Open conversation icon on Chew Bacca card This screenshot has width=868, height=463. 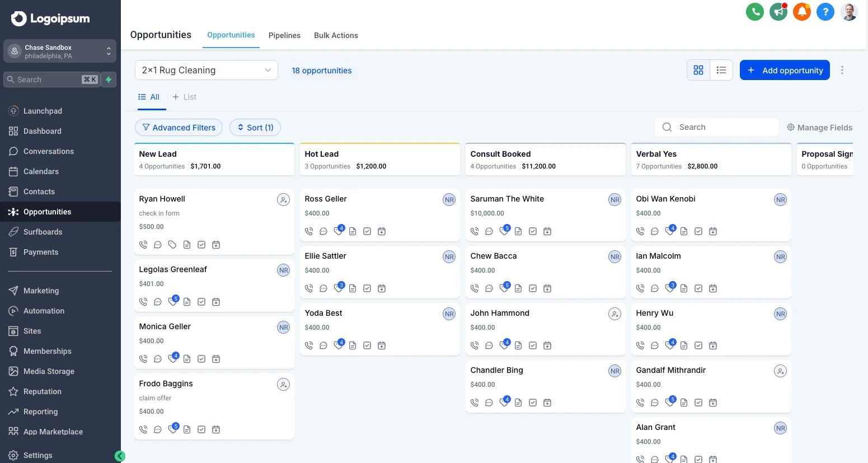coord(489,288)
